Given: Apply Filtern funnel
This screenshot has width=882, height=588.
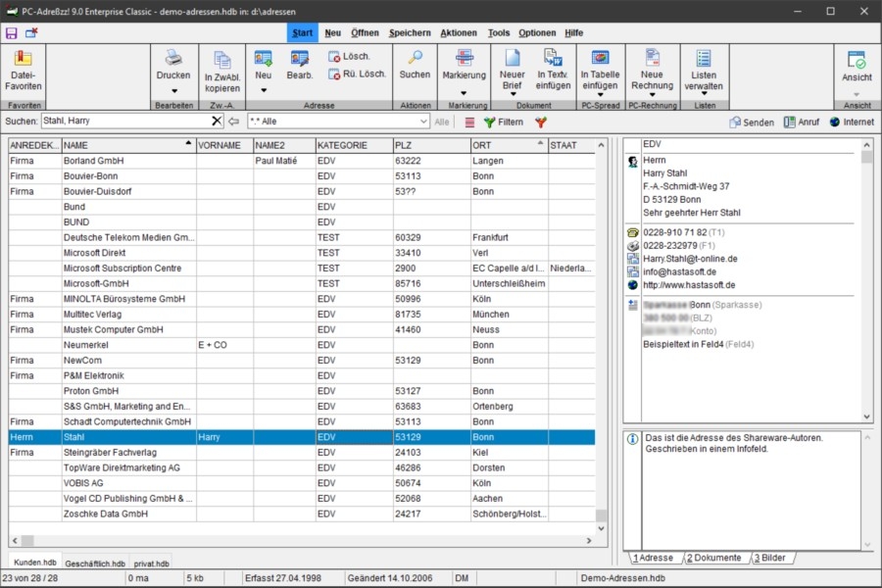Looking at the screenshot, I should (503, 122).
